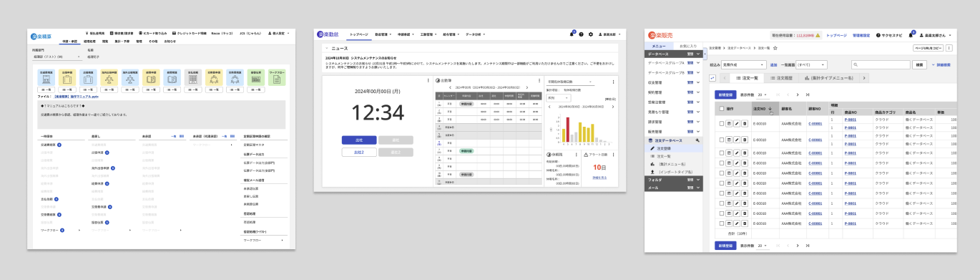Open notification bell in 楽楽販売 header
The width and height of the screenshot is (980, 280).
point(911,35)
